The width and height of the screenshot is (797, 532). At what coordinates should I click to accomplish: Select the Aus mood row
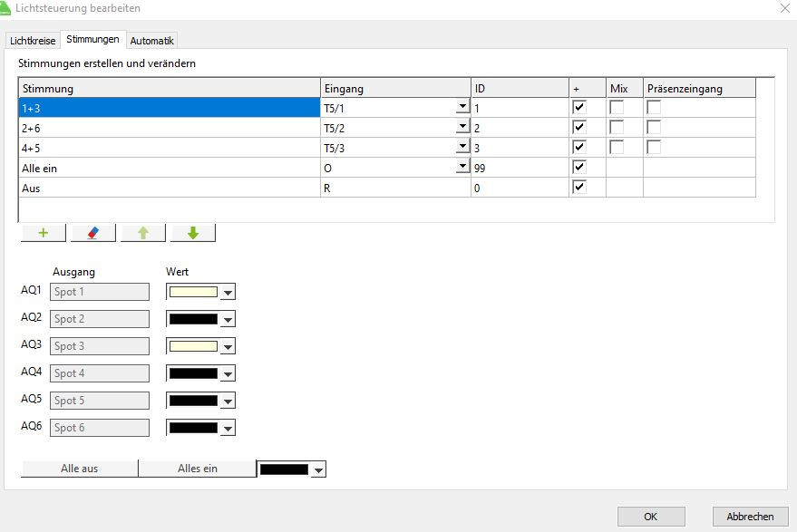[170, 187]
